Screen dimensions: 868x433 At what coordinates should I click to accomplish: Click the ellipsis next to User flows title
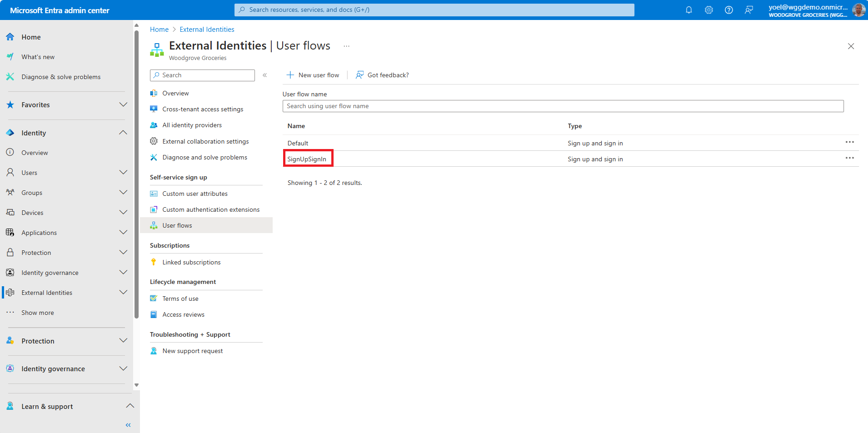click(x=346, y=46)
